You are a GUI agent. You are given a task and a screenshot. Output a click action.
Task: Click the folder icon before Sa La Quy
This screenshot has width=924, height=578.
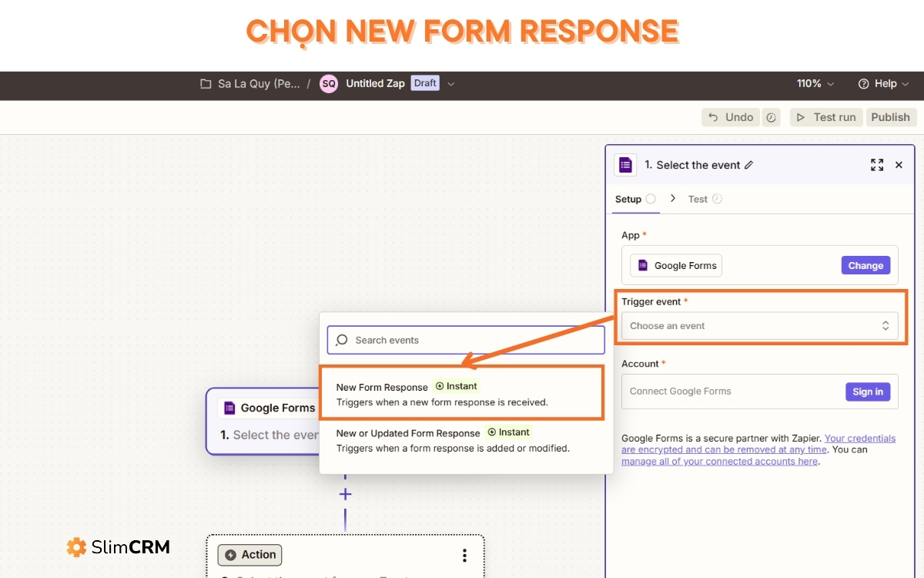click(206, 83)
